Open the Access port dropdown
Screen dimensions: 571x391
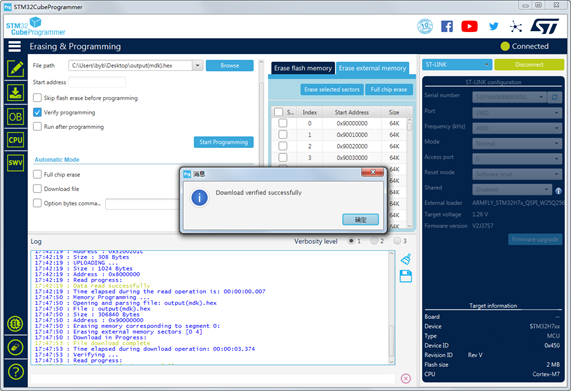(517, 159)
